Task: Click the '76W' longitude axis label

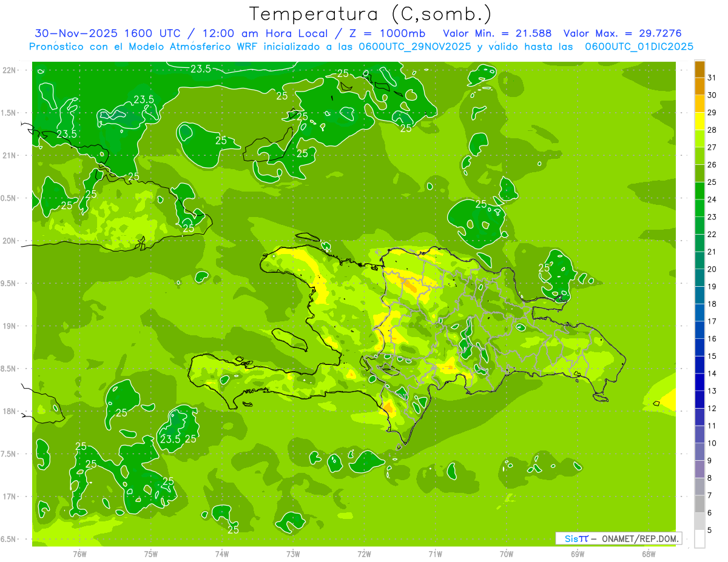Action: click(79, 554)
